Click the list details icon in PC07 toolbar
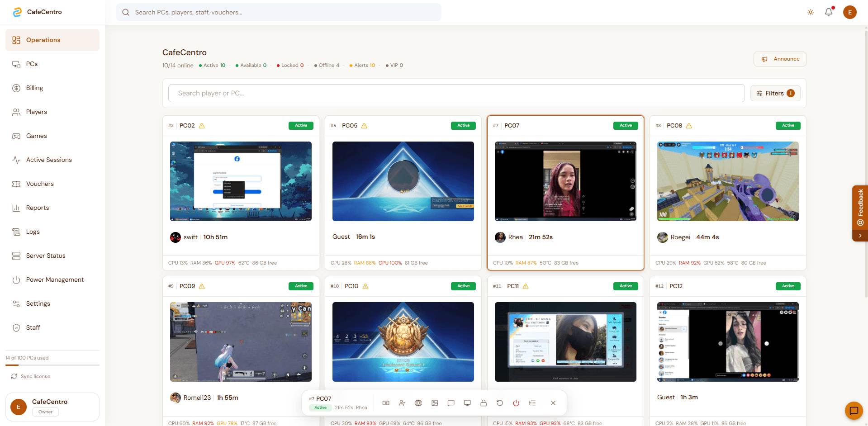868x426 pixels. [532, 403]
